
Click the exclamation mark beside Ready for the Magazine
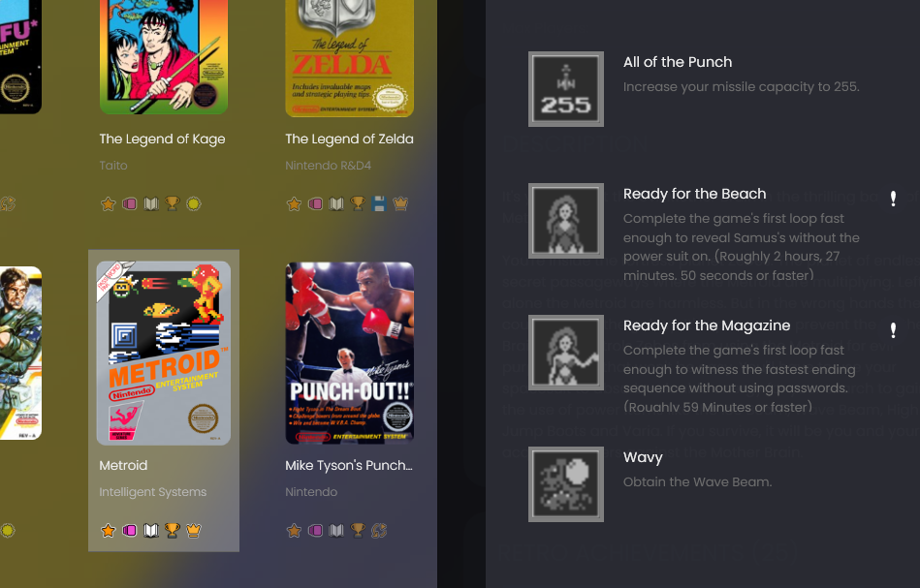(x=893, y=330)
